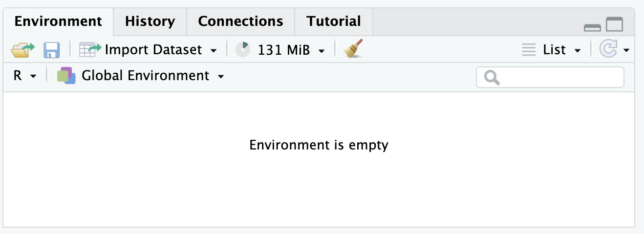Screen dimensions: 644x234
Task: Expand the Import Dataset dropdown arrow
Action: click(214, 50)
